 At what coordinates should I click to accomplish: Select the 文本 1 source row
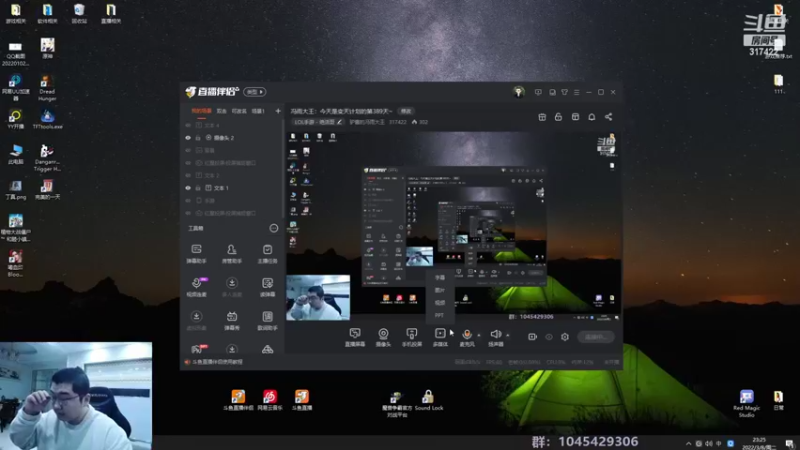(x=232, y=188)
